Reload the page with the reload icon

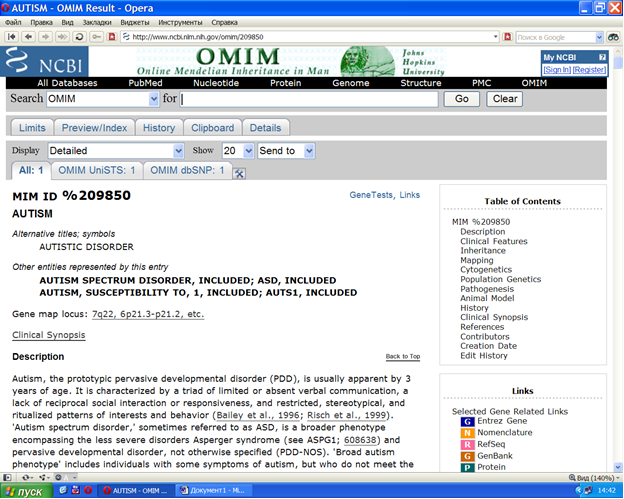point(79,37)
